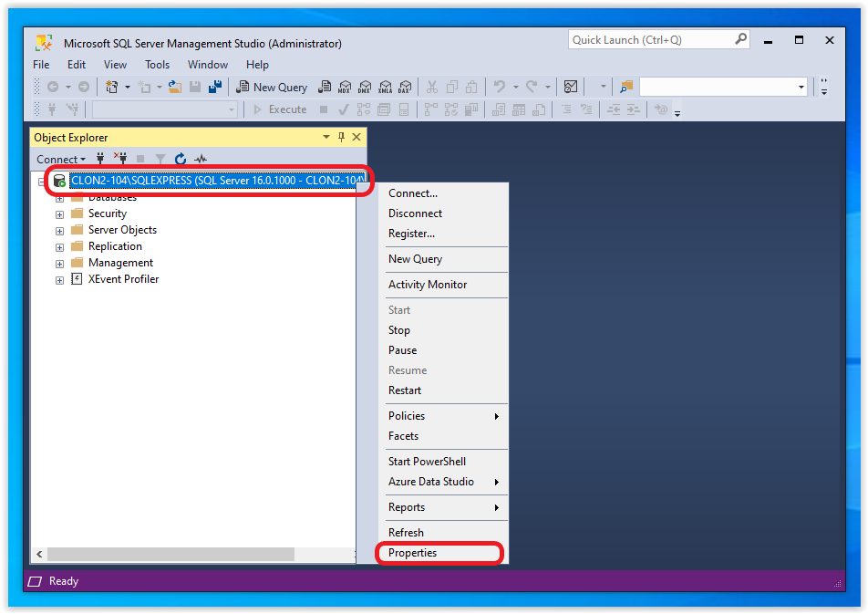Expand the Replication folder node
The height and width of the screenshot is (614, 868).
[x=60, y=248]
